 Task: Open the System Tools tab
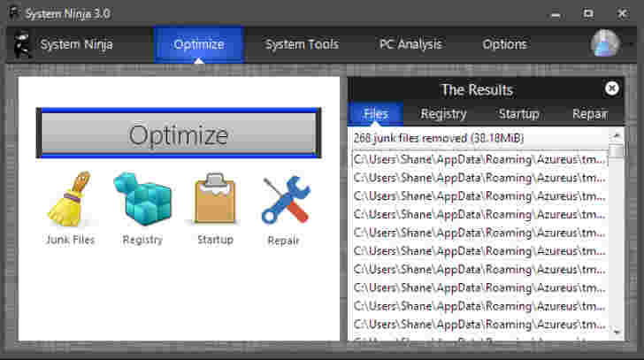pos(302,44)
